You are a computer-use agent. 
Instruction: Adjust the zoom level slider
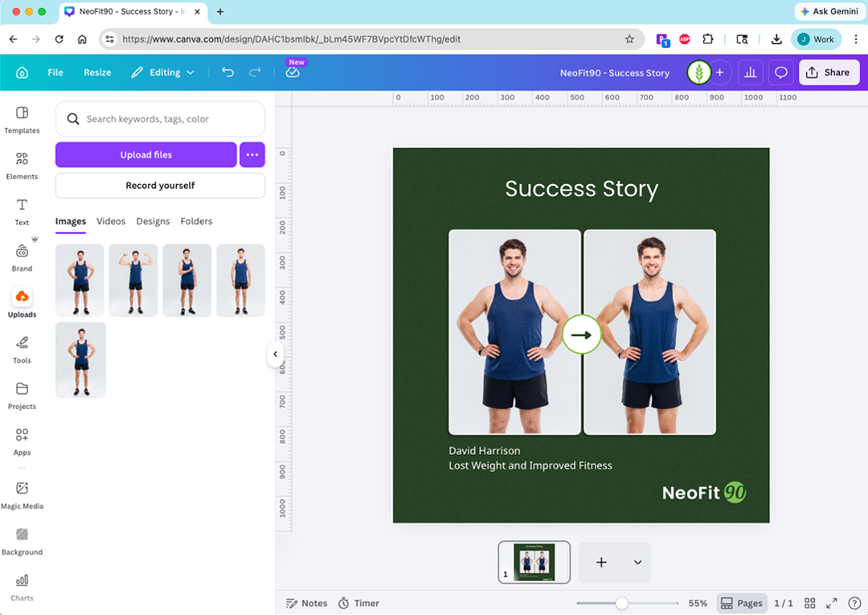pos(621,603)
